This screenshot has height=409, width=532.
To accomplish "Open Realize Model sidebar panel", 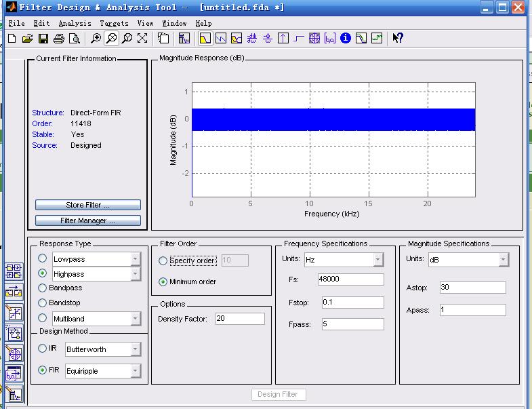I will tap(14, 333).
